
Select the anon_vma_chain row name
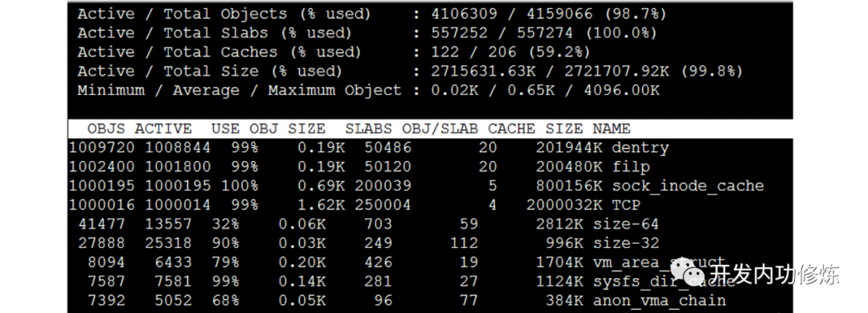coord(659,301)
